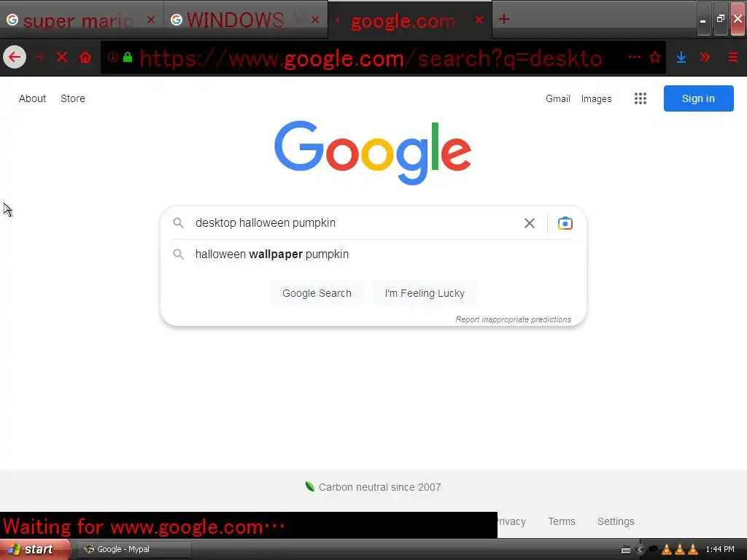Click the Google logo
The width and height of the screenshot is (747, 560).
point(373,152)
